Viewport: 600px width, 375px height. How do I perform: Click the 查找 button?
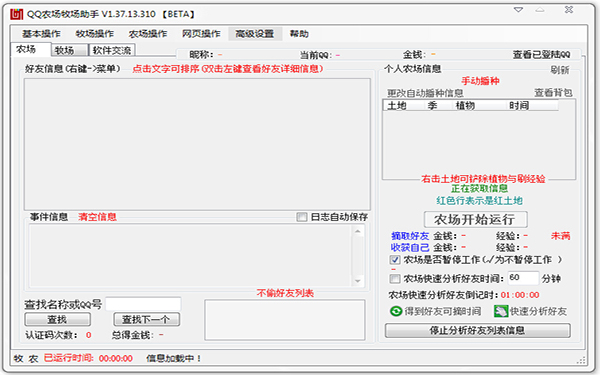point(57,320)
